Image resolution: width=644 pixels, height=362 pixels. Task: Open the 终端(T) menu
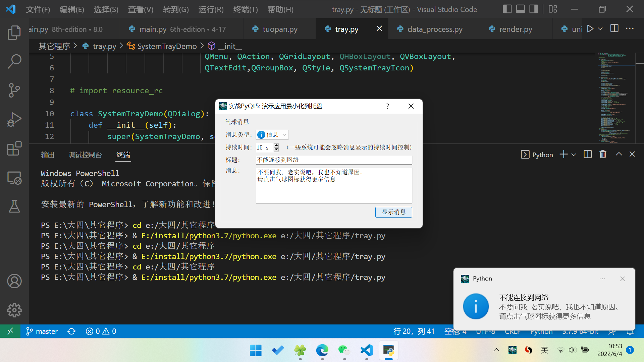pos(246,9)
